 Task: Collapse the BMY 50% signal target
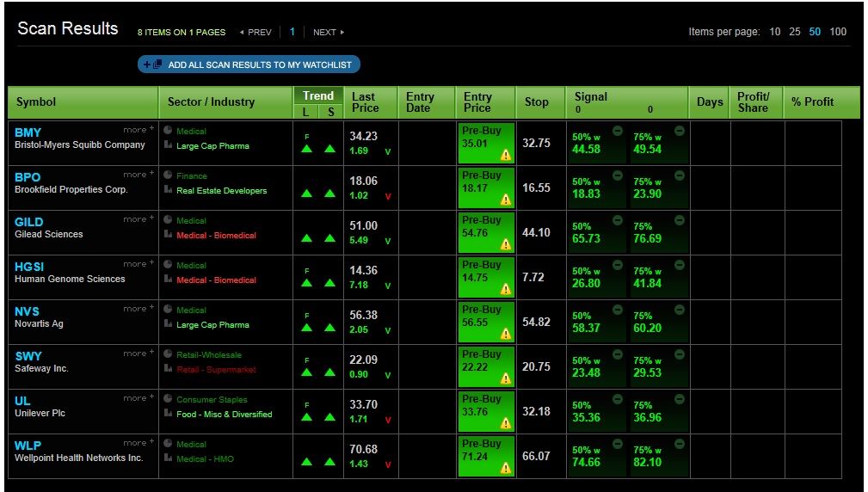click(617, 131)
